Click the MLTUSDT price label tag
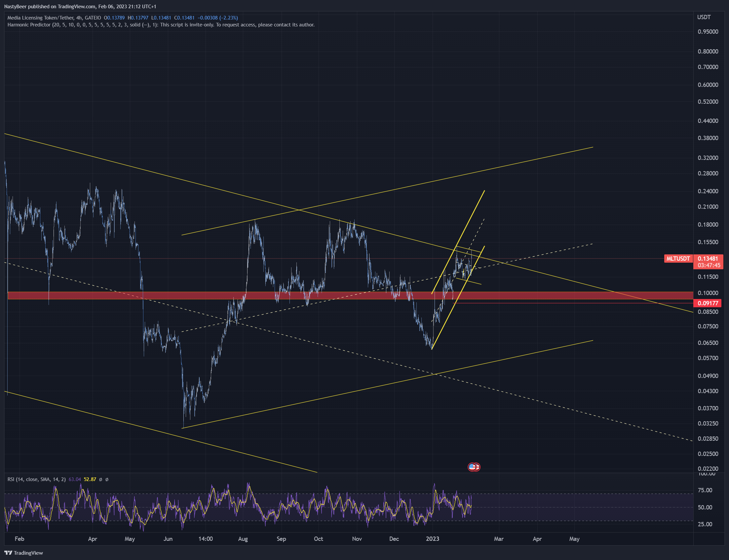This screenshot has height=560, width=729. [678, 259]
